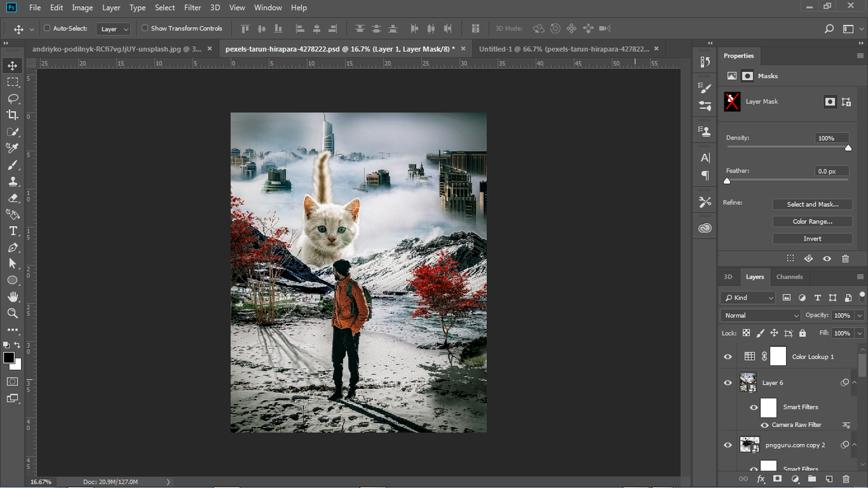
Task: Select the Hand tool
Action: click(12, 297)
